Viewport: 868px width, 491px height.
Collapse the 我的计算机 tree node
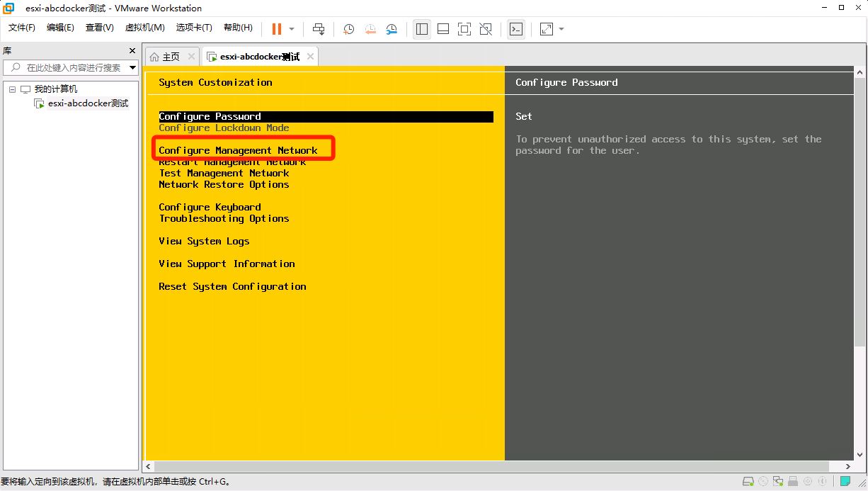[x=13, y=89]
